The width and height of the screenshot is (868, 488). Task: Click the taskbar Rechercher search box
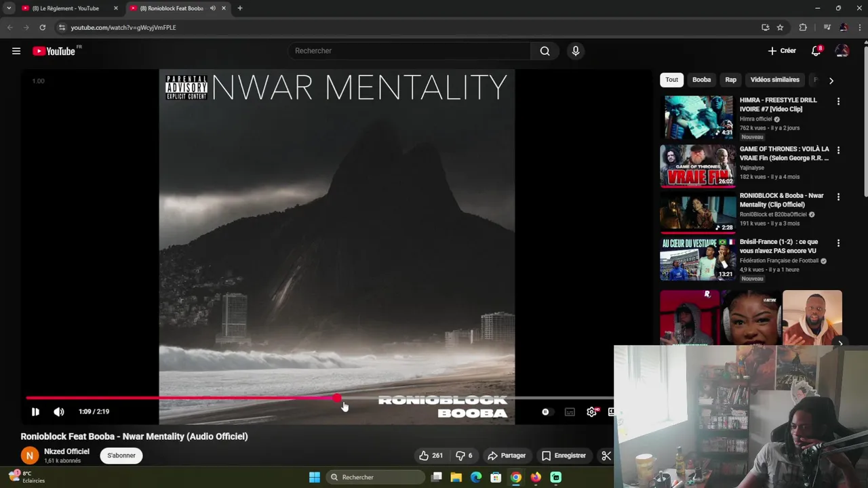[x=376, y=477]
